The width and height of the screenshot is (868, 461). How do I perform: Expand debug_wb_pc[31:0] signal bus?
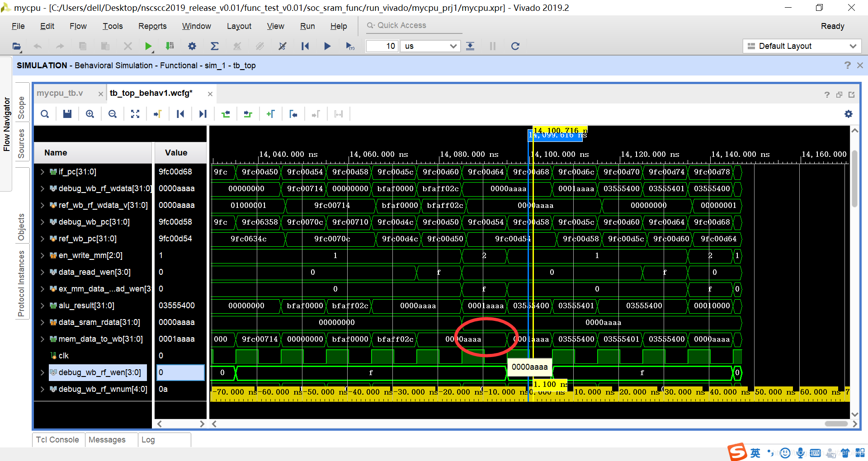[x=42, y=222]
